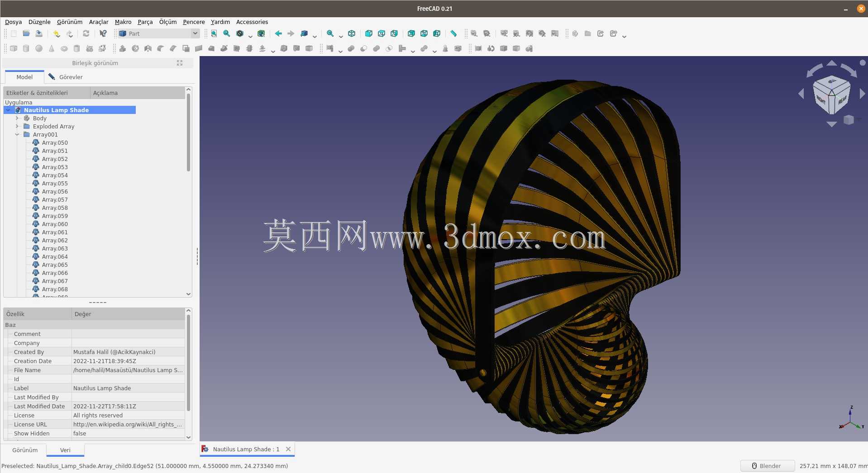868x473 pixels.
Task: Switch to the Görünüm property tab
Action: coord(25,450)
